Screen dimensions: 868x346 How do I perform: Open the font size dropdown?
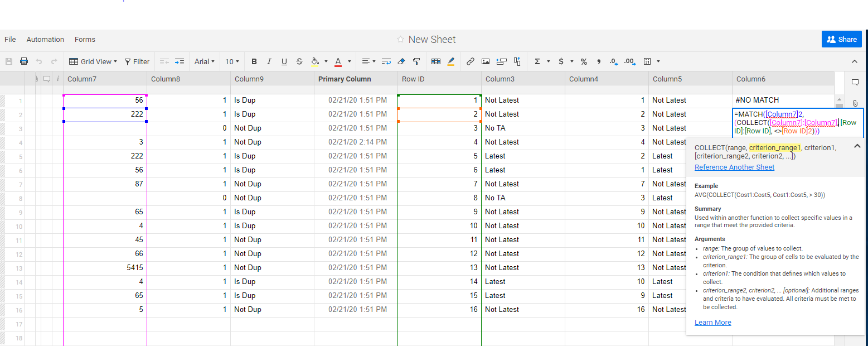(232, 61)
